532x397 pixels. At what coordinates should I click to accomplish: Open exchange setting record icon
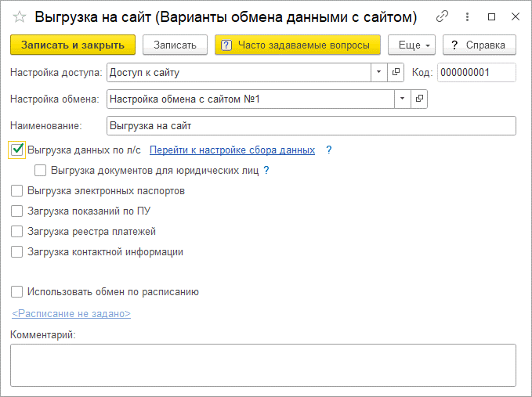coord(419,99)
